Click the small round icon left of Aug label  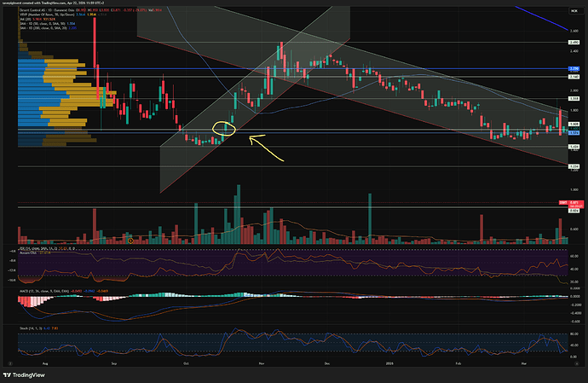click(x=10, y=363)
